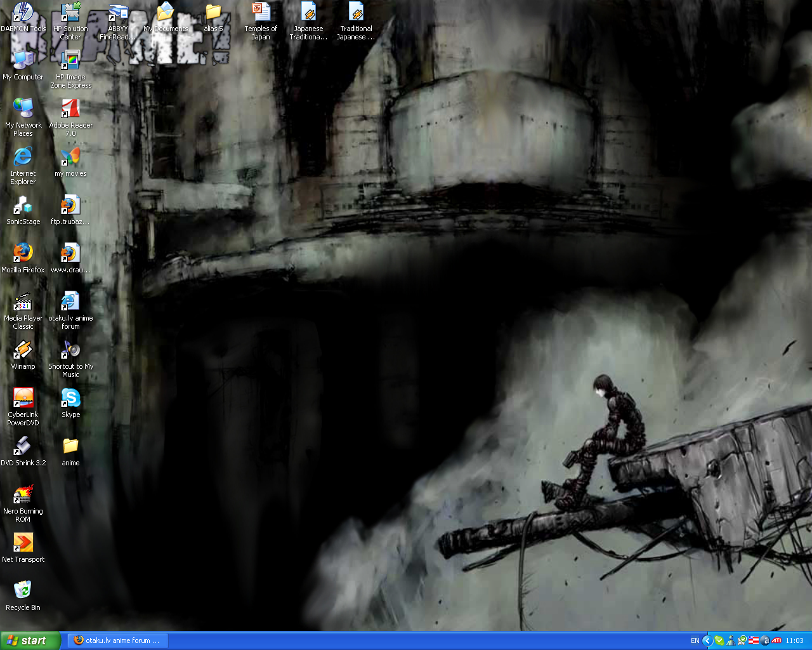Click the Start button
This screenshot has height=650, width=812.
pyautogui.click(x=30, y=640)
